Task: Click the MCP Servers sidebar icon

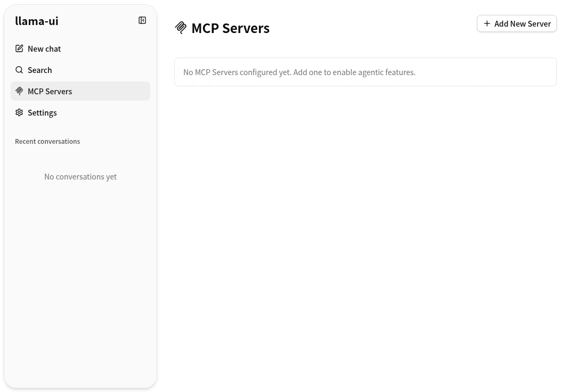Action: [19, 91]
